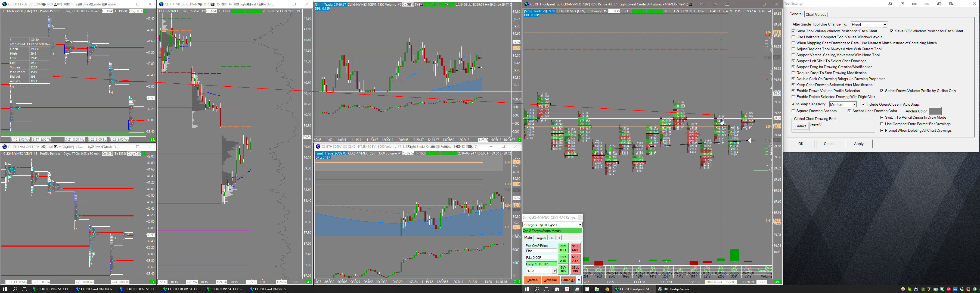Enable Use Compact Date Format For Drawings

tap(882, 124)
